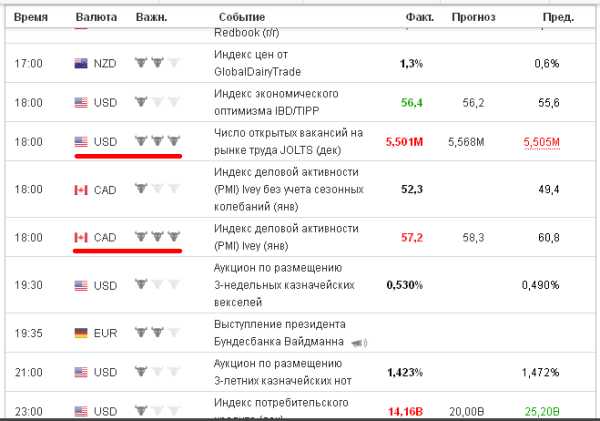This screenshot has width=600, height=421.
Task: Click the importance bull icons on the Weidmann speech row
Action: [157, 332]
